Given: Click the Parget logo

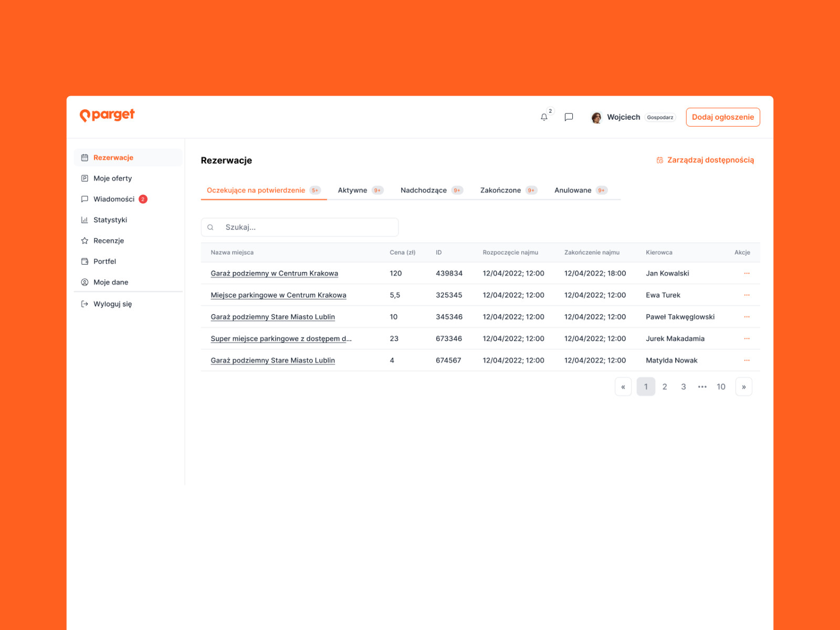Looking at the screenshot, I should (x=107, y=115).
